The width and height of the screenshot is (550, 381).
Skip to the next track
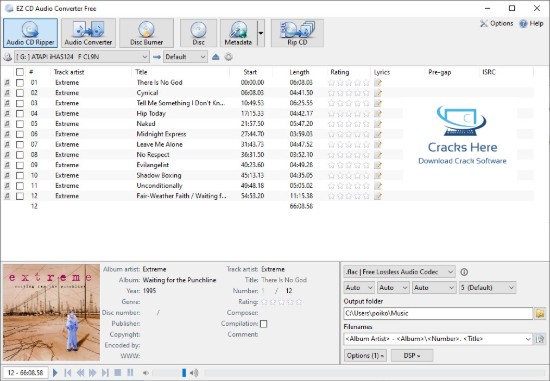click(105, 373)
